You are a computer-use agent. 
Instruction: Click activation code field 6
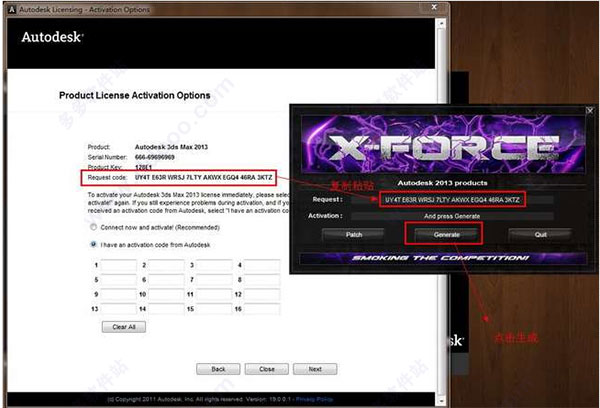click(x=166, y=280)
